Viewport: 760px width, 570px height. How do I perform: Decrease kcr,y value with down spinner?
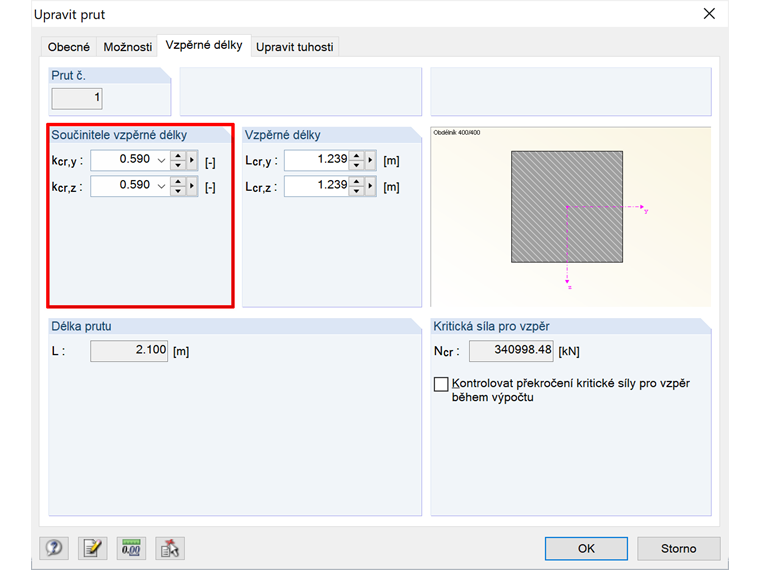(x=178, y=165)
